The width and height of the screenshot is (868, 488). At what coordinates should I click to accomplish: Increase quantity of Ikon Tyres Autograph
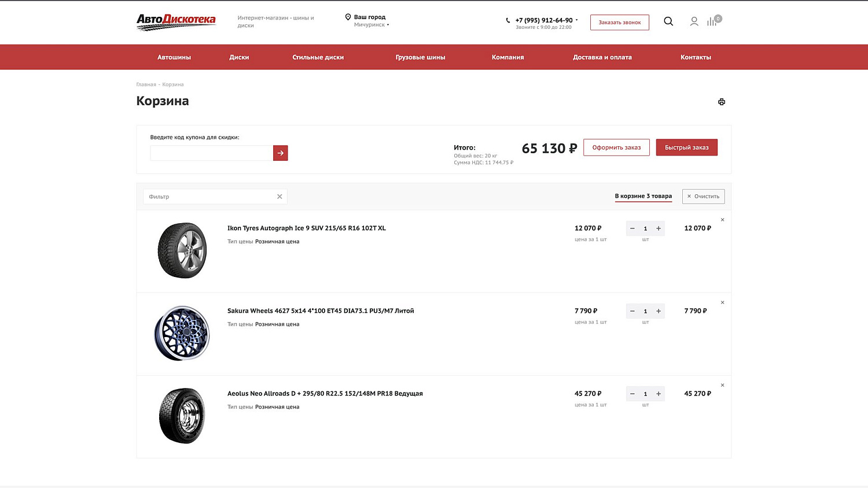tap(659, 228)
